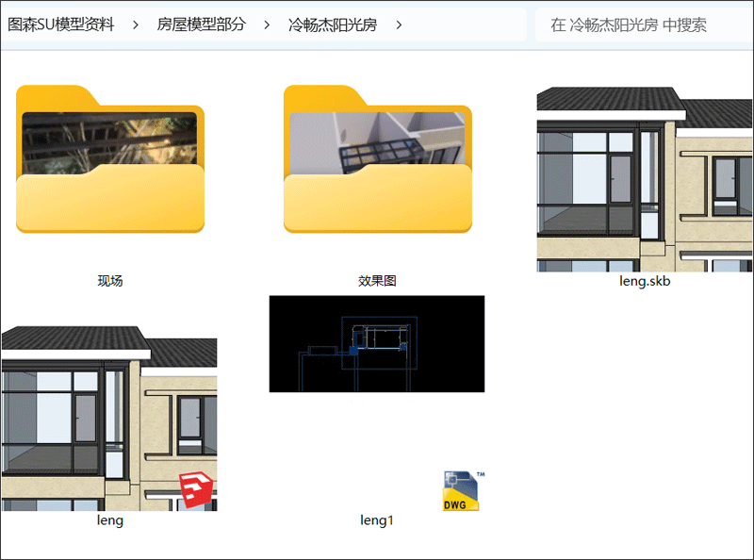
Task: Navigate to 图森SU模型资料 in breadcrumb
Action: [x=61, y=25]
